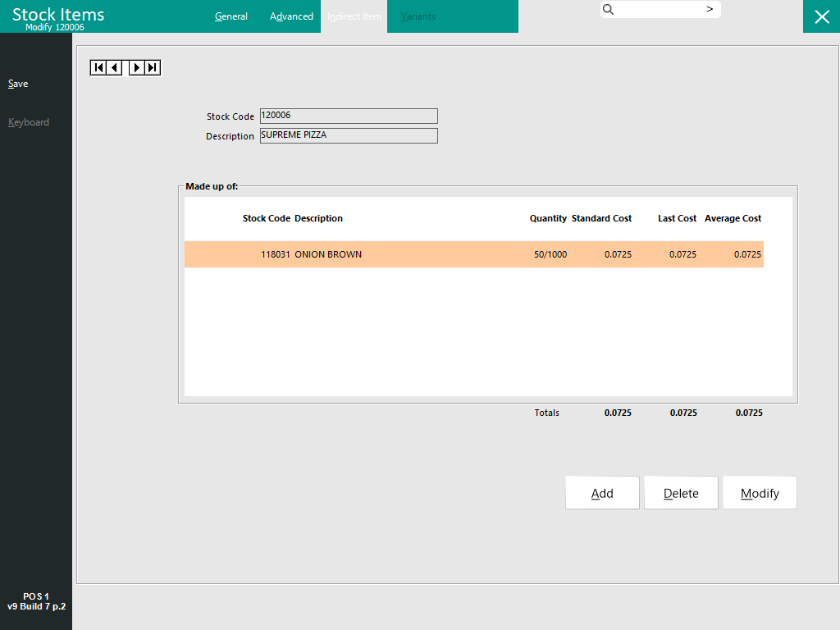
Task: Add a new component item
Action: click(602, 493)
